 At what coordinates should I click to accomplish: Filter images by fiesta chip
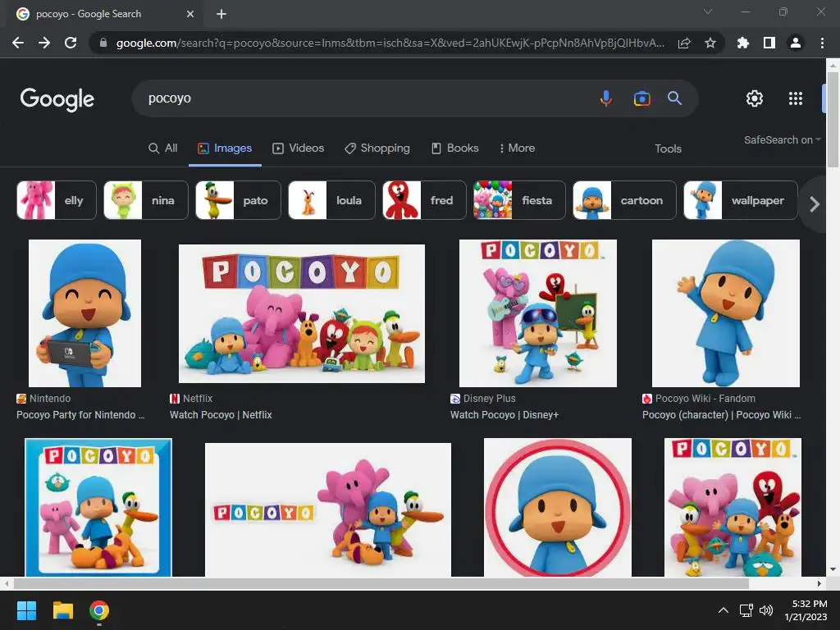[519, 200]
